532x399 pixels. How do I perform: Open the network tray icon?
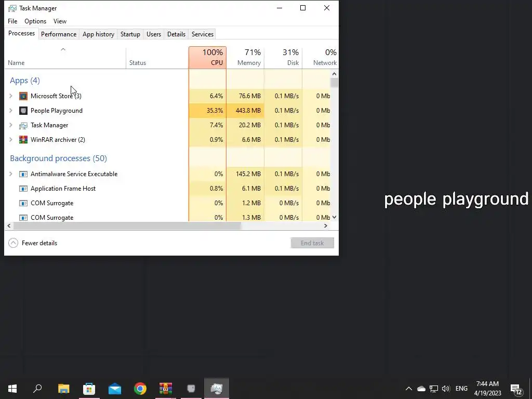pos(434,389)
